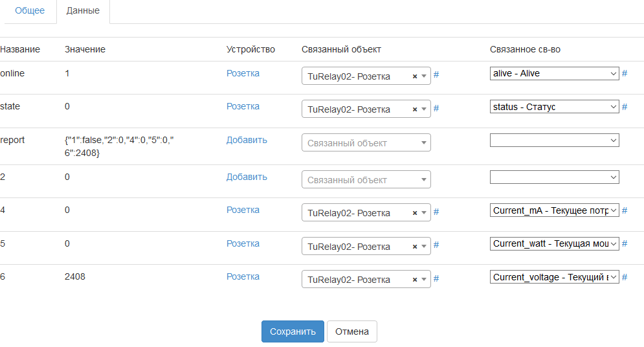Click # link beside online row linked object
Image resolution: width=644 pixels, height=347 pixels.
(x=436, y=74)
